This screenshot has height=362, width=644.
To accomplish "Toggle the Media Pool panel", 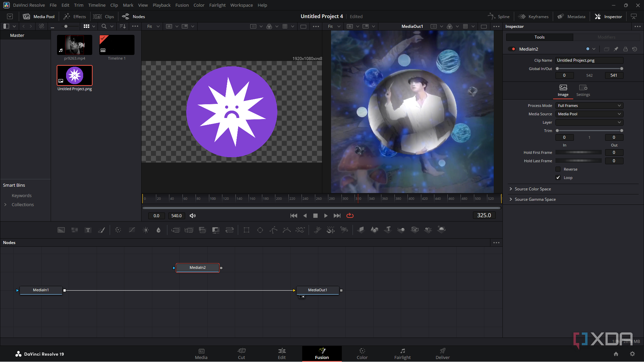I will pyautogui.click(x=39, y=16).
